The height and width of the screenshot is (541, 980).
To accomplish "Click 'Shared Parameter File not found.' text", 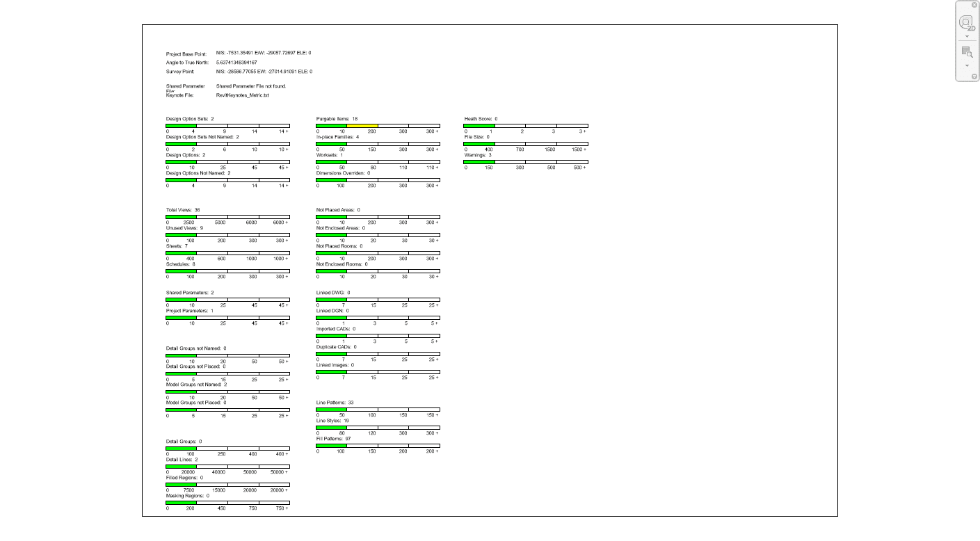I will pyautogui.click(x=251, y=86).
